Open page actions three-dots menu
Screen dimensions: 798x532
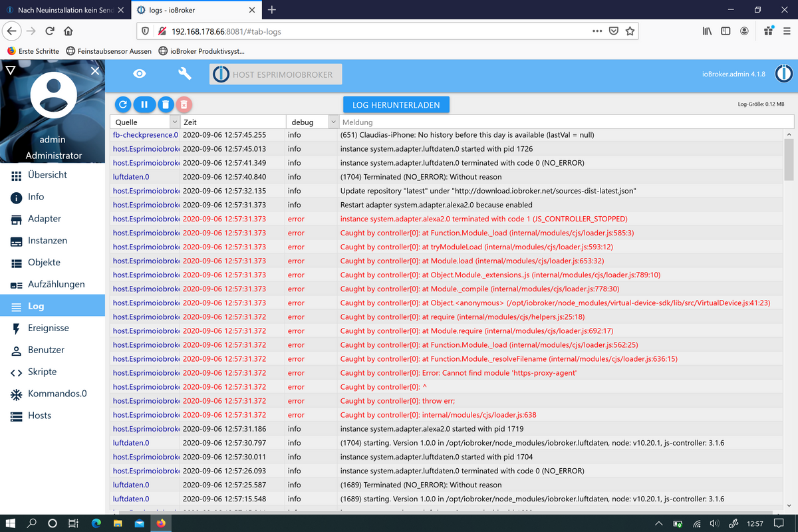[x=597, y=31]
